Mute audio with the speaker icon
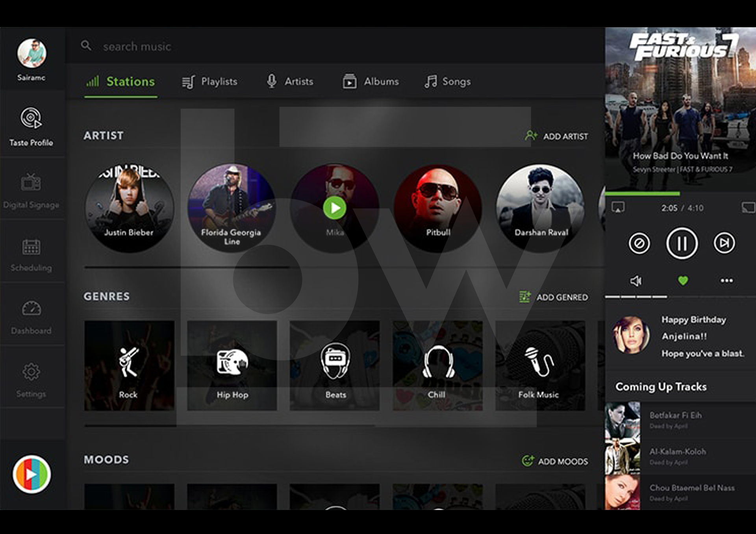This screenshot has height=534, width=756. tap(636, 281)
